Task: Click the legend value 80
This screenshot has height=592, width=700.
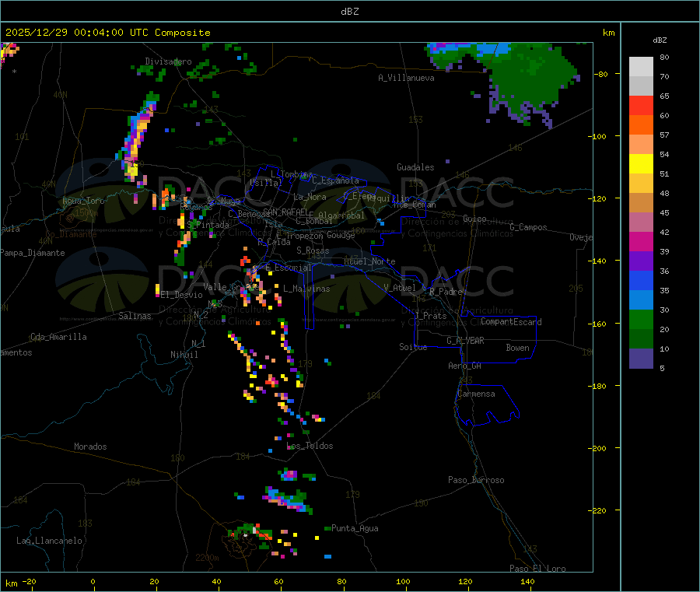Action: tap(664, 57)
